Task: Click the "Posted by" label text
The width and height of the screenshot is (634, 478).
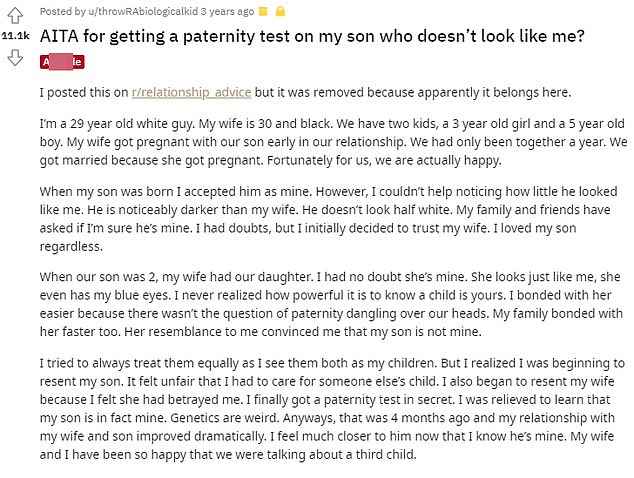Action: click(x=62, y=12)
